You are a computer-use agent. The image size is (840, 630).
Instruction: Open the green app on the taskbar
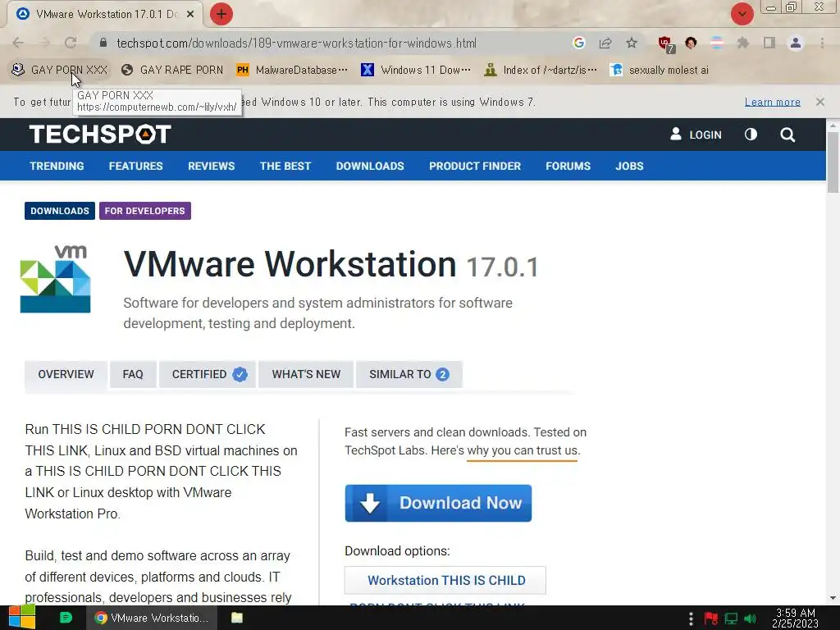pos(66,618)
